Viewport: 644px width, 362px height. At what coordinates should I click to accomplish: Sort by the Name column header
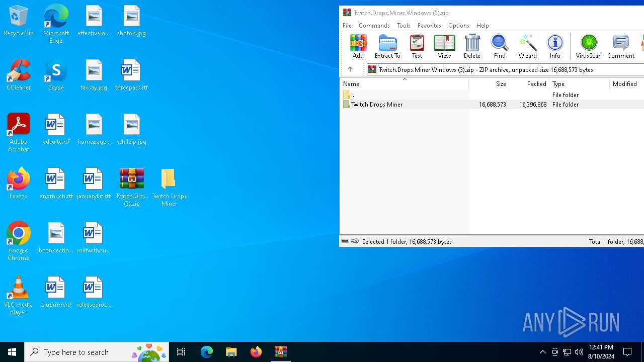(x=404, y=84)
